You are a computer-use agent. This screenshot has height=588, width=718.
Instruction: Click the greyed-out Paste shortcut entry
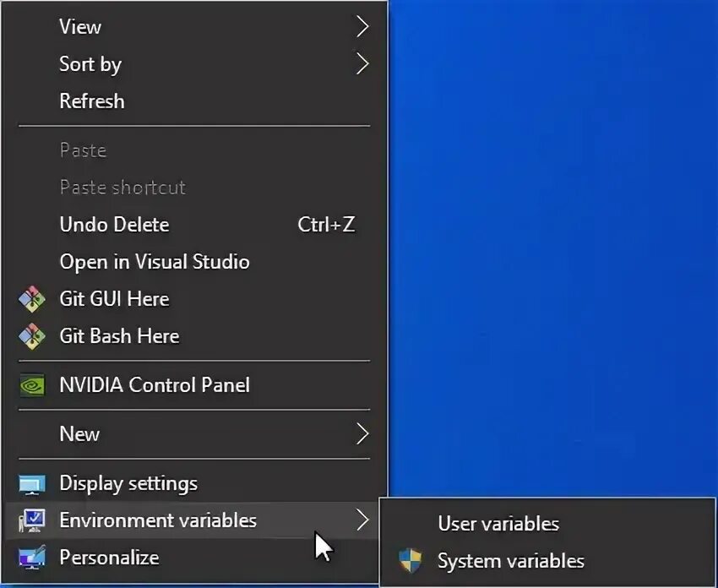[x=194, y=188]
